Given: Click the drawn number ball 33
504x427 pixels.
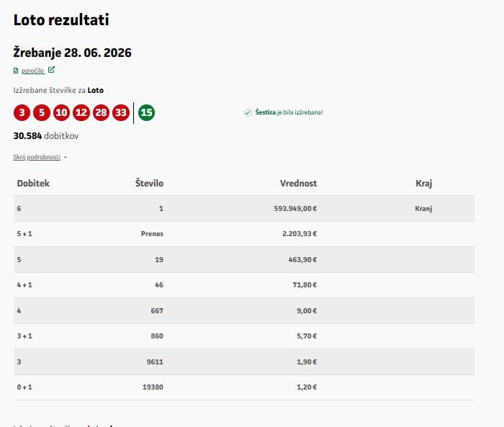Looking at the screenshot, I should pos(121,112).
